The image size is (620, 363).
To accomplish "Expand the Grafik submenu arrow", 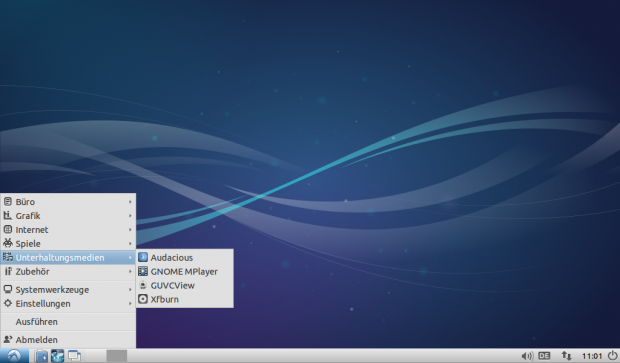I will 130,216.
